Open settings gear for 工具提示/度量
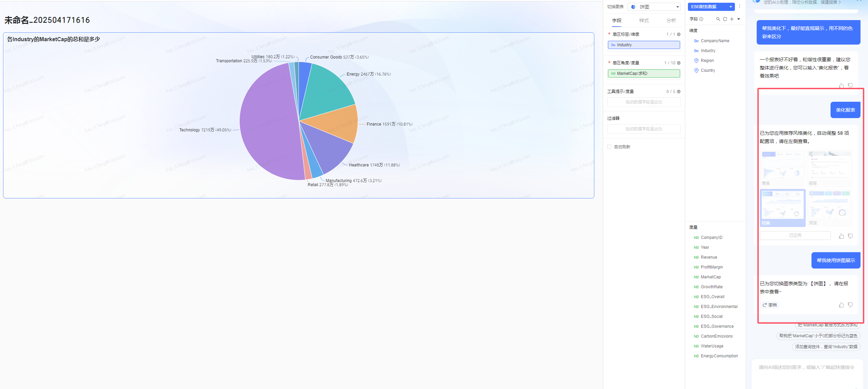 pos(679,92)
